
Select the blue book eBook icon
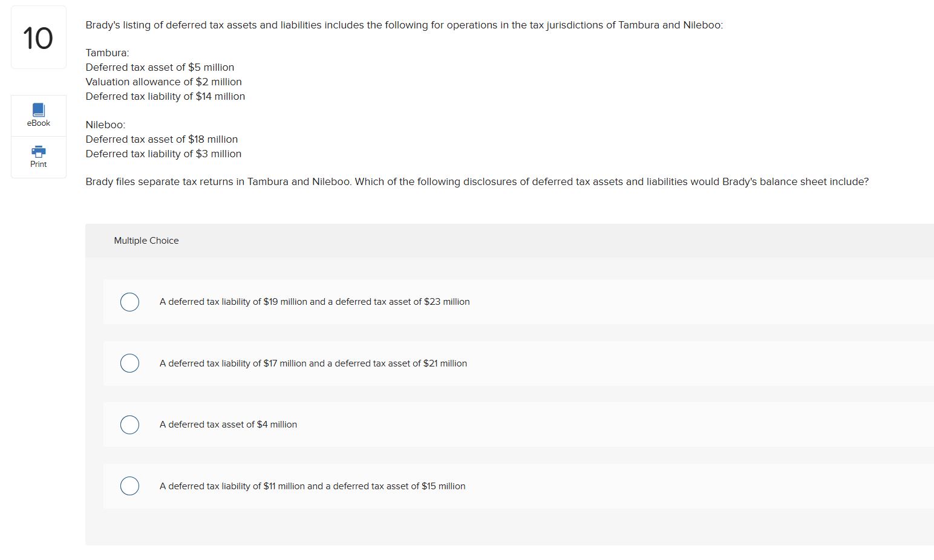coord(38,109)
